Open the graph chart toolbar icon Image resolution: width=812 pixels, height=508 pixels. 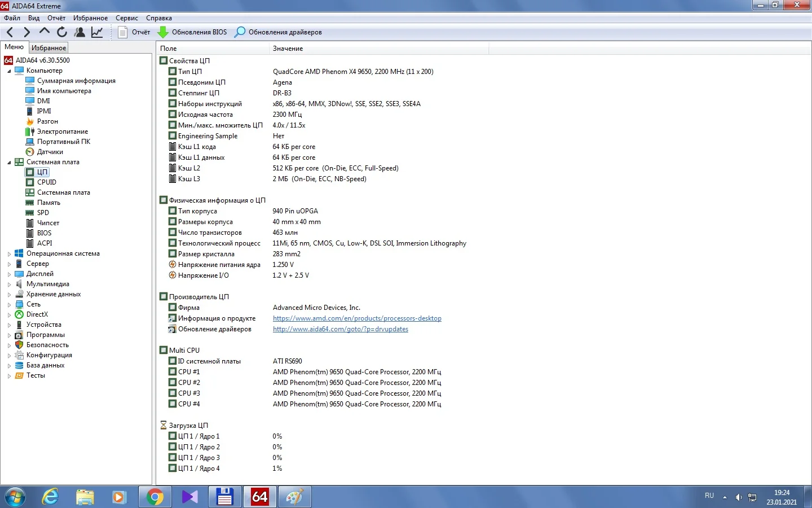[97, 32]
